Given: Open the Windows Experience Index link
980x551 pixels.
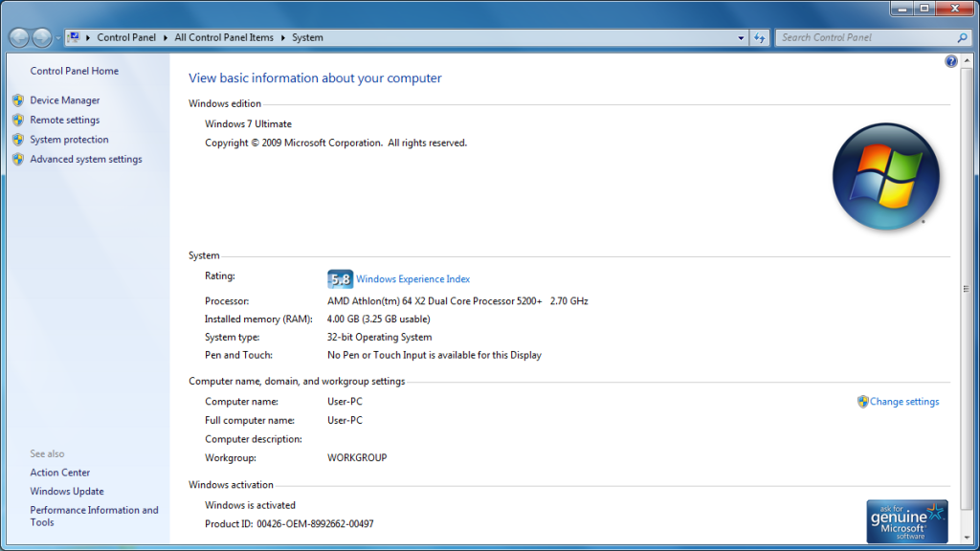Looking at the screenshot, I should coord(412,279).
